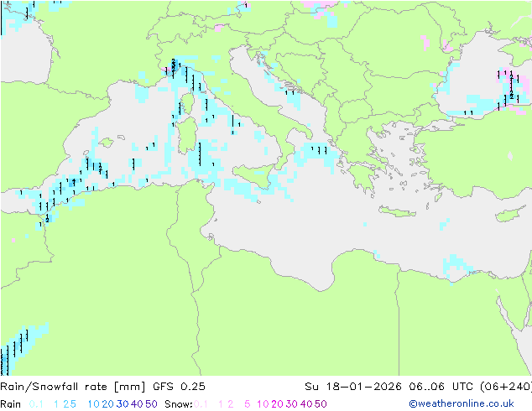Click Corsica island on the map

(188, 103)
